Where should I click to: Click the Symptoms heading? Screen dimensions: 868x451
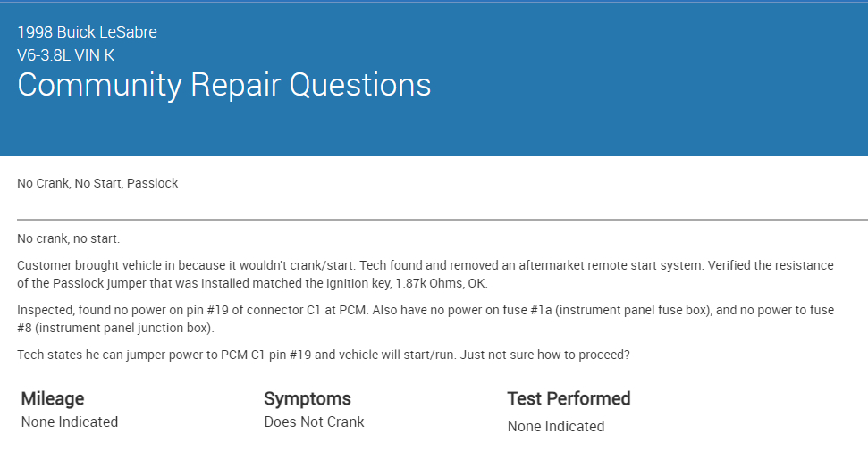[308, 398]
